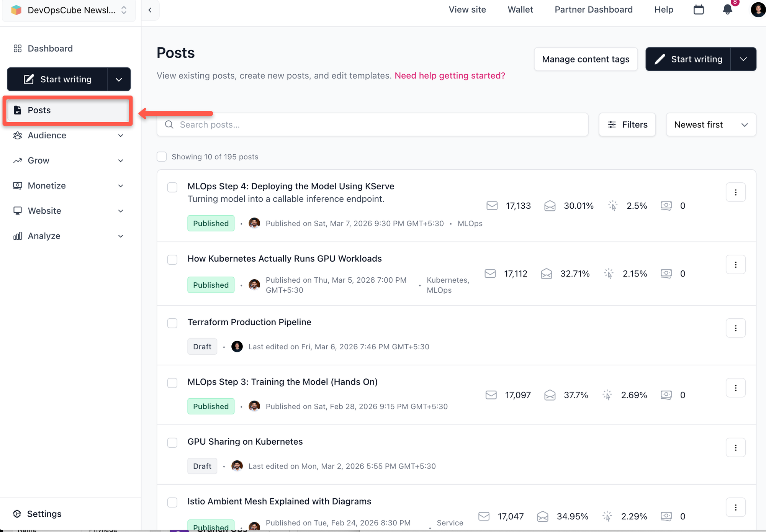Screen dimensions: 766x532
Task: Open three-dot menu for GPU Sharing on Kubernetes
Action: (735, 448)
